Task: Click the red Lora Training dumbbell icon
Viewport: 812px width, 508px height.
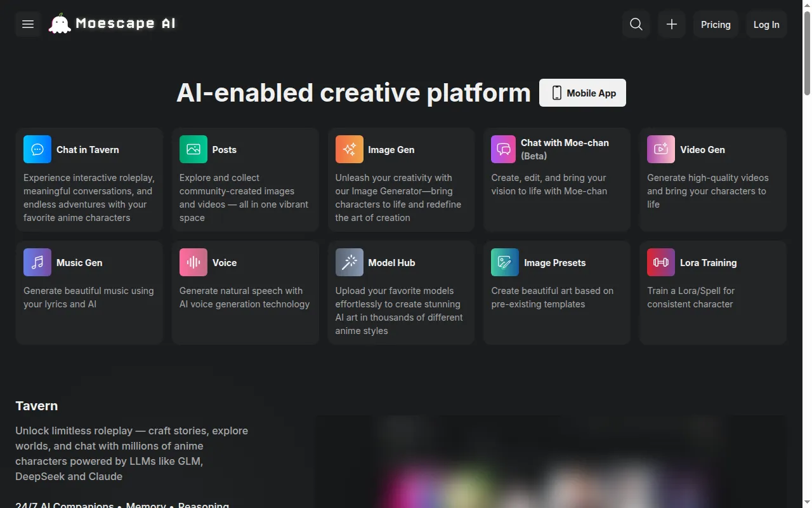Action: (661, 262)
